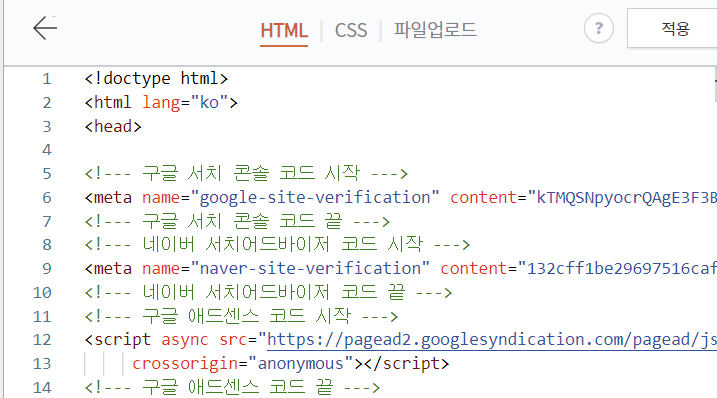Click line number 9 in gutter
Viewport: 717px width, 398px height.
pyautogui.click(x=47, y=269)
